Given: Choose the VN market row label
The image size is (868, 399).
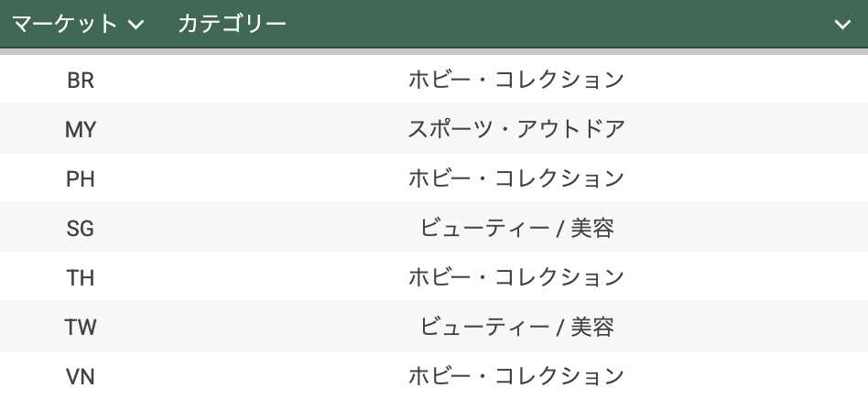Looking at the screenshot, I should 81,376.
